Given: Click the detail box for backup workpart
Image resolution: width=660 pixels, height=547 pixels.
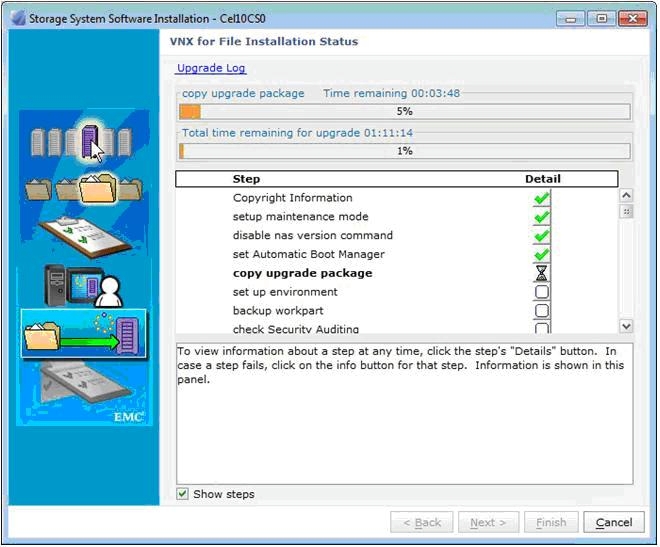Looking at the screenshot, I should tap(542, 311).
